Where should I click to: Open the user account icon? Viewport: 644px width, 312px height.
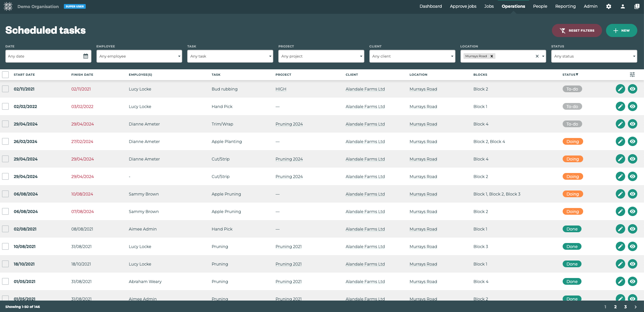(622, 6)
